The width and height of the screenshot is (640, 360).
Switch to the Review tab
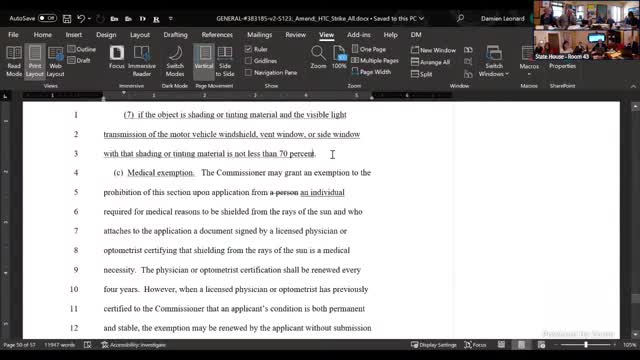(296, 35)
